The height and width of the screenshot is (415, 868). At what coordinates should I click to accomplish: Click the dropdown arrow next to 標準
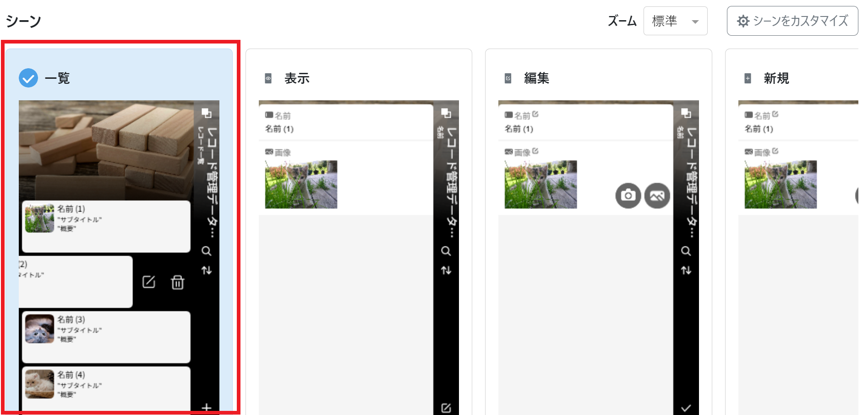coord(695,22)
